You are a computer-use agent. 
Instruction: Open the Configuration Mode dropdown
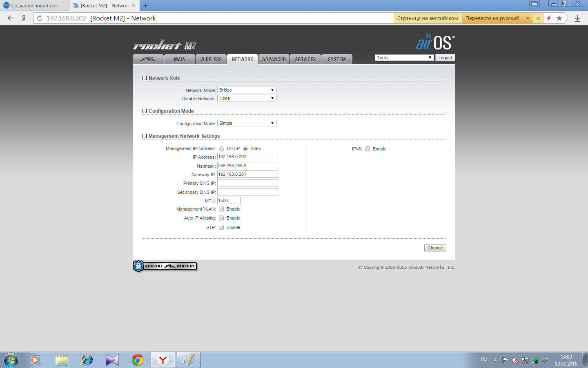pyautogui.click(x=247, y=123)
